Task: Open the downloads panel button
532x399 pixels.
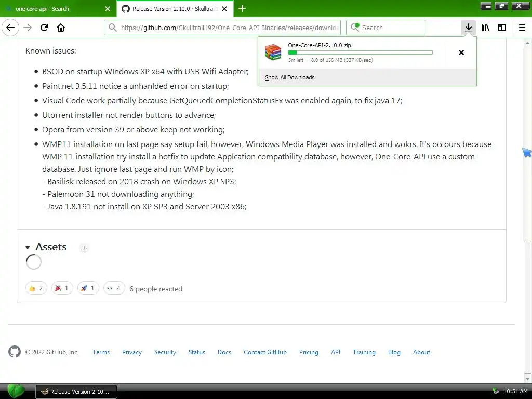Action: click(x=468, y=28)
